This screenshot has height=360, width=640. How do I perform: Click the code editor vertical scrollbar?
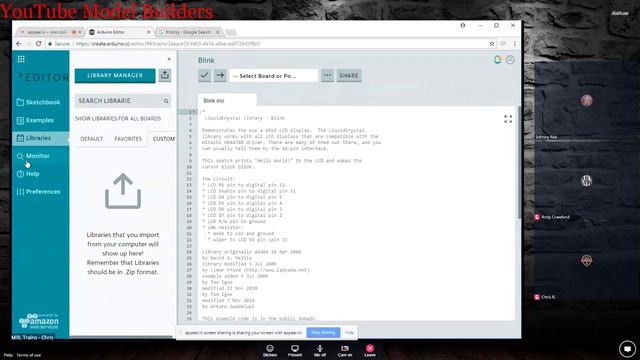[x=519, y=163]
